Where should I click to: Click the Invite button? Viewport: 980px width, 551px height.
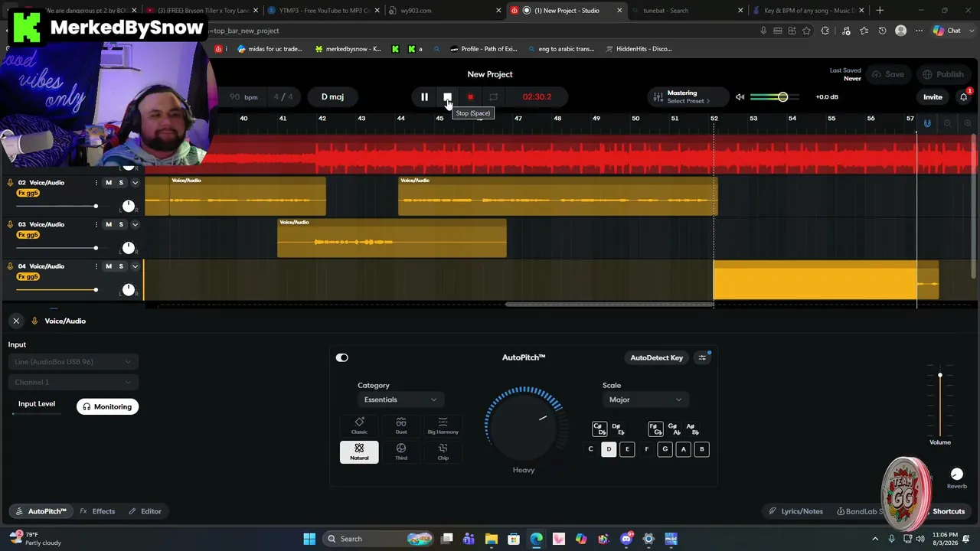pyautogui.click(x=933, y=97)
